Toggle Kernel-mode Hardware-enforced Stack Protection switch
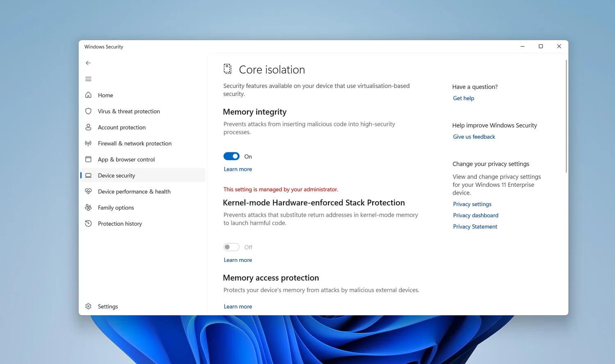The image size is (615, 364). pos(231,247)
